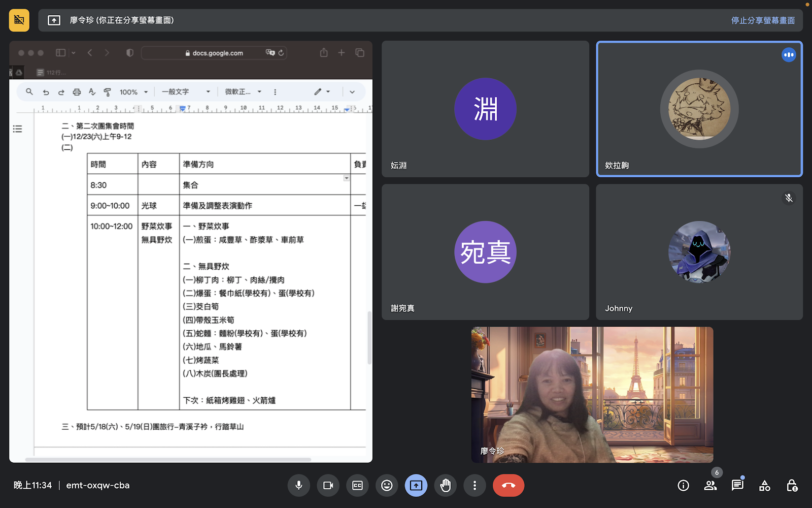Click Redo in Docs toolbar
The height and width of the screenshot is (508, 812).
pyautogui.click(x=61, y=92)
